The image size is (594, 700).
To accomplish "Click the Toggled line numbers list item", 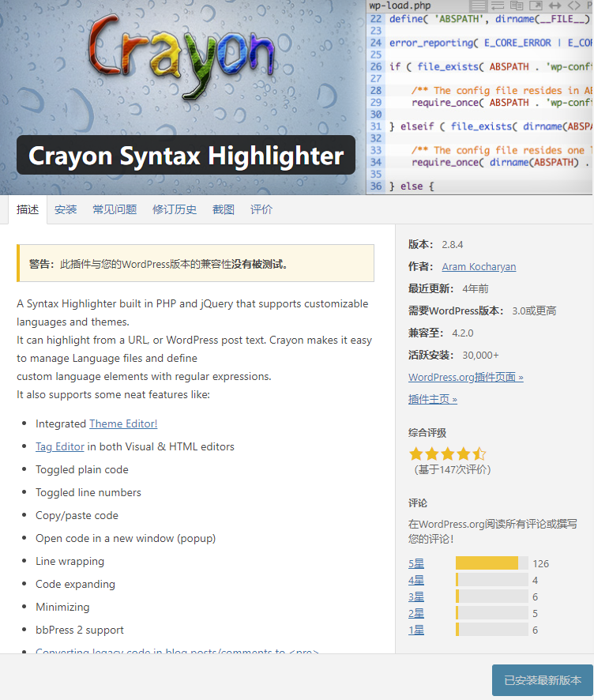I will (x=88, y=492).
